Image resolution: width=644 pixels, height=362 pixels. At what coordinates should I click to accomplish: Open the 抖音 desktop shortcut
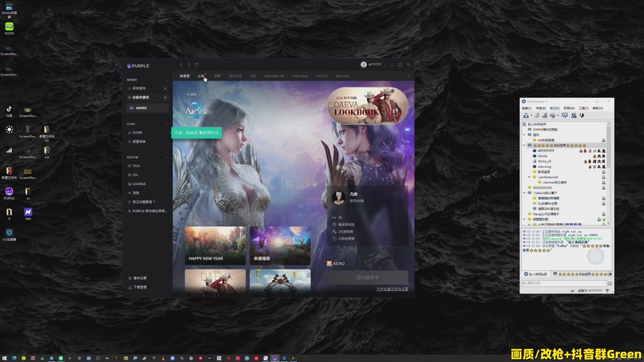pyautogui.click(x=9, y=111)
